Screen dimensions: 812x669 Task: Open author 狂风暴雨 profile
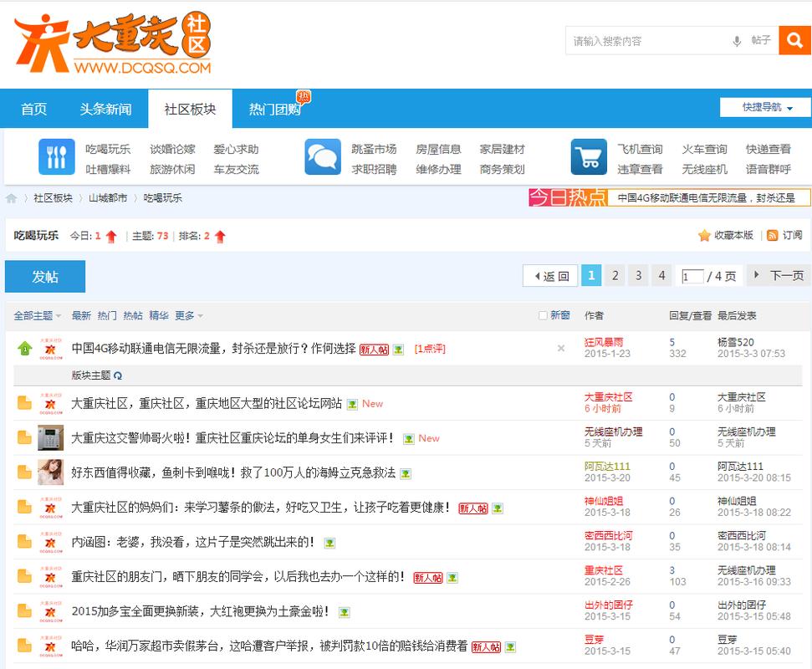pyautogui.click(x=604, y=342)
